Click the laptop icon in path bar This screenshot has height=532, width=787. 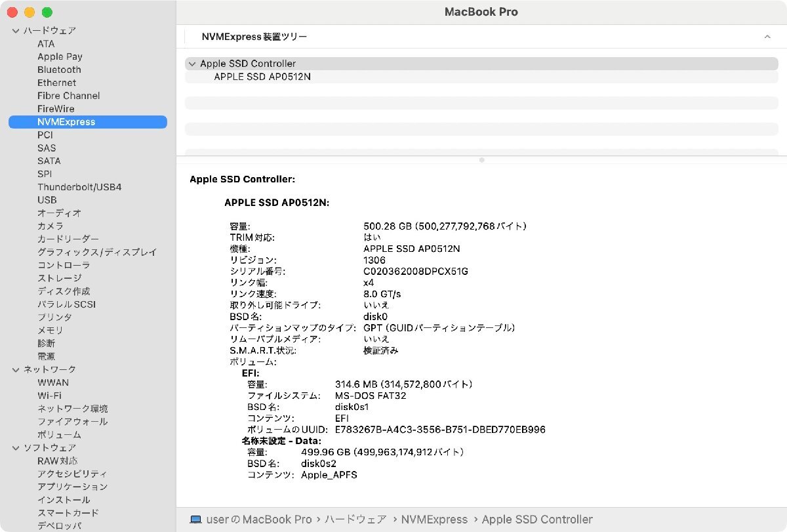click(x=195, y=520)
